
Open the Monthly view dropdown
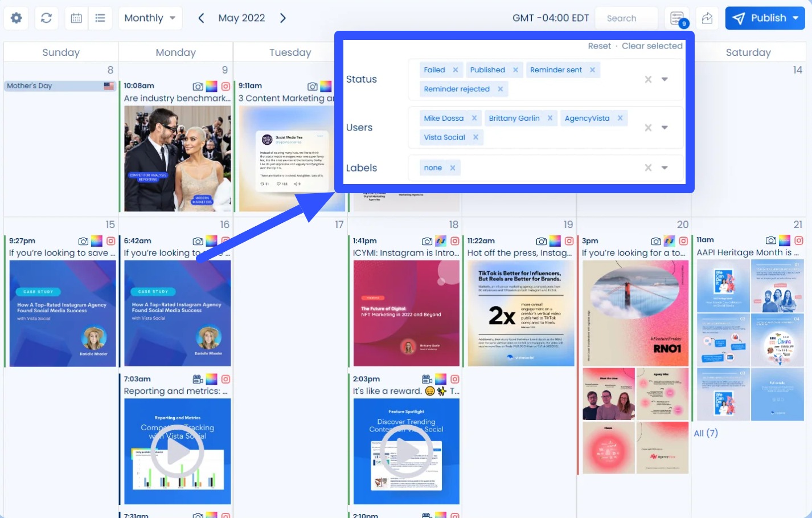(150, 18)
